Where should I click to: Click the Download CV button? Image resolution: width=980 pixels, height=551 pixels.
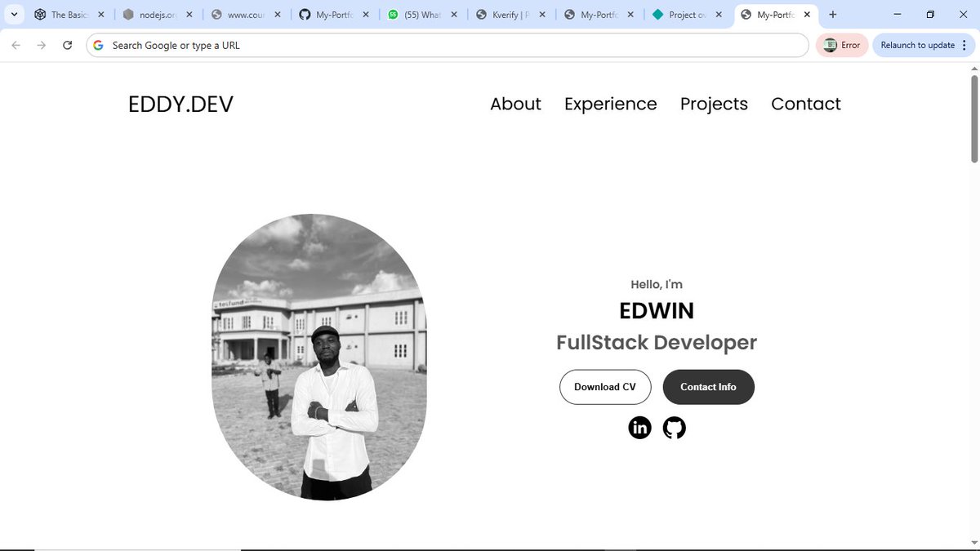605,387
